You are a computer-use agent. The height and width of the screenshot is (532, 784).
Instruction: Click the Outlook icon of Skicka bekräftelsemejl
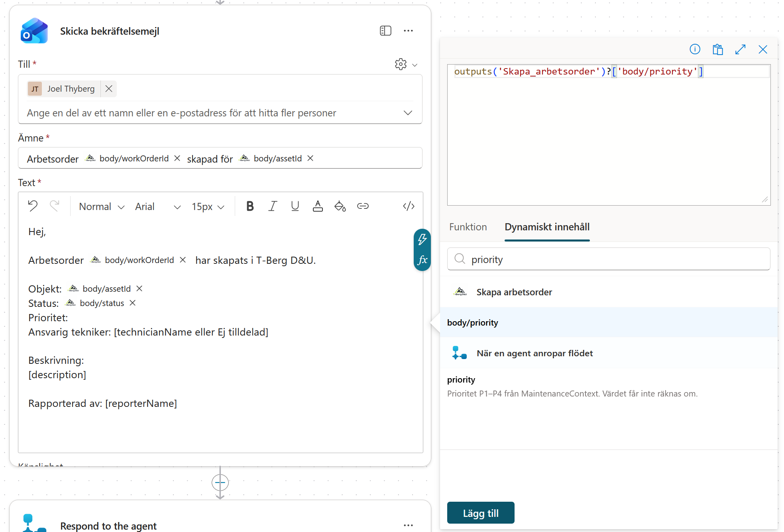coord(34,31)
